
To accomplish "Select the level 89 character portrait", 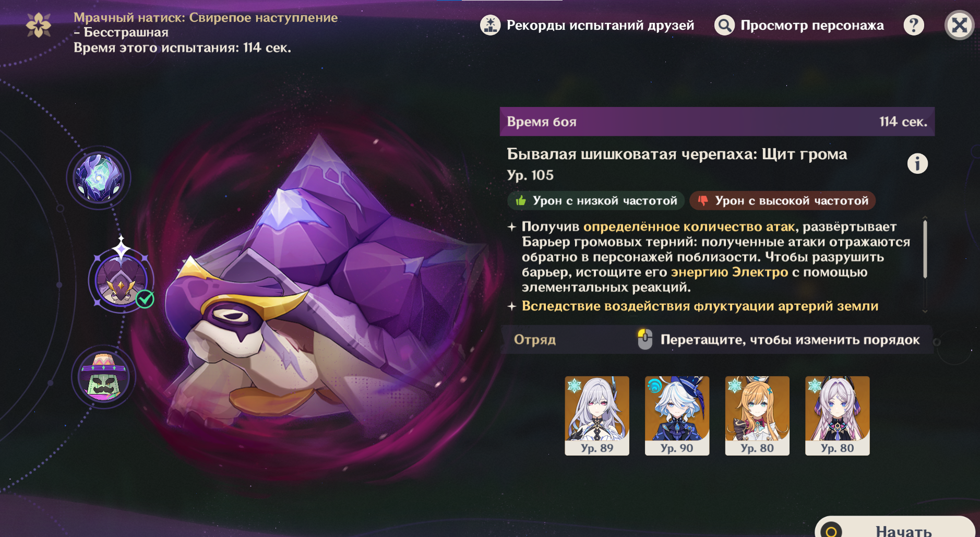I will [597, 416].
